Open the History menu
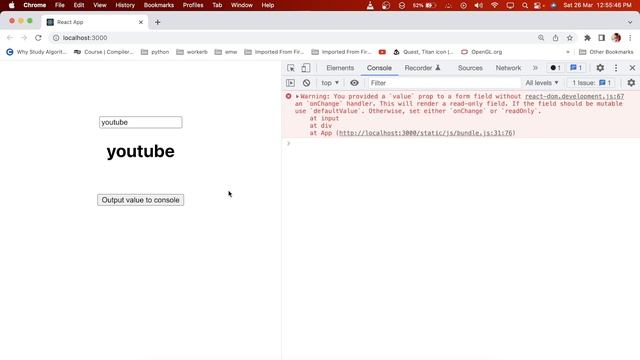 point(125,5)
